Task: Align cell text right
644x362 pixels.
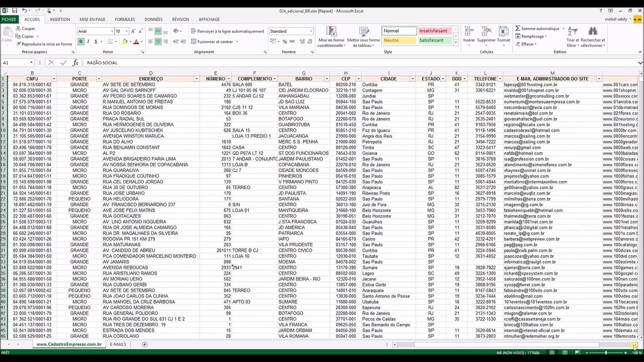Action: pyautogui.click(x=165, y=42)
